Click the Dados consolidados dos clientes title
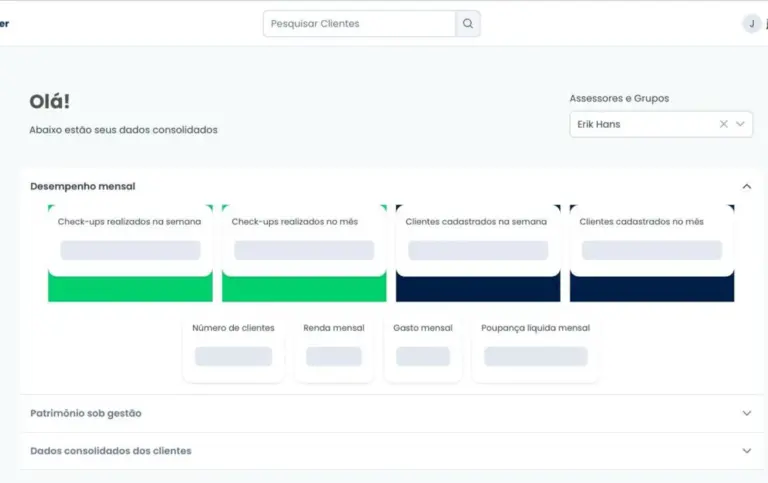Viewport: 768px width, 483px height. pyautogui.click(x=111, y=451)
